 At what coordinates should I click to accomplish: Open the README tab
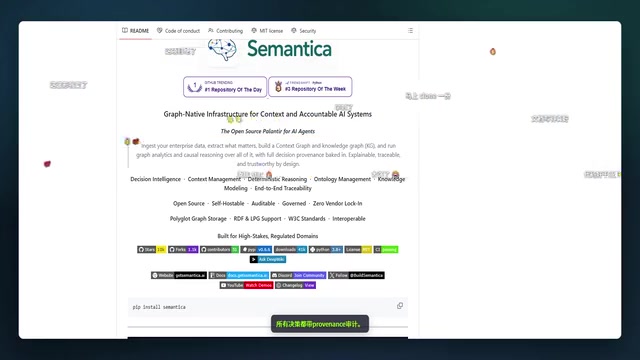(136, 31)
